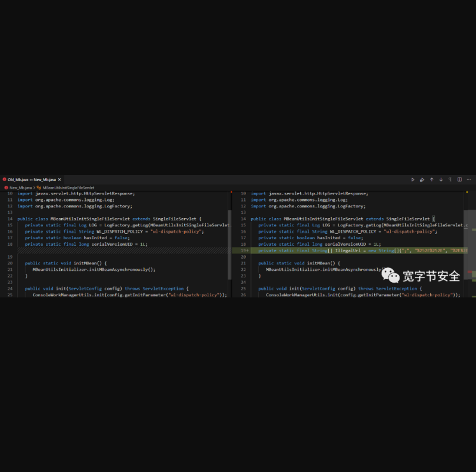Image resolution: width=476 pixels, height=472 pixels.
Task: Click the Run play icon in editor toolbar
Action: click(413, 180)
